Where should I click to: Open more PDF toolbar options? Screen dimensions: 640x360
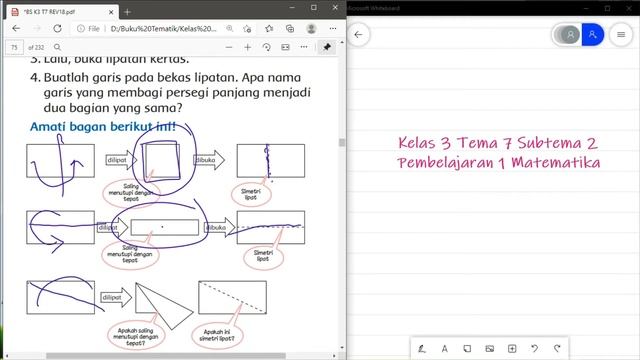304,47
